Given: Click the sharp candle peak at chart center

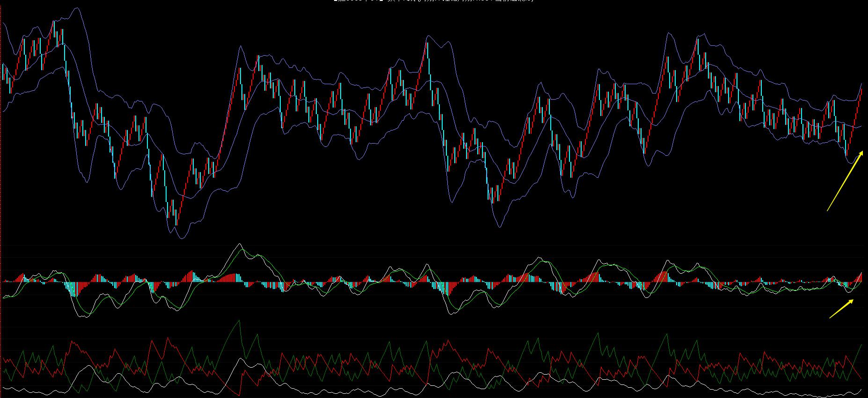Looking at the screenshot, I should point(427,43).
